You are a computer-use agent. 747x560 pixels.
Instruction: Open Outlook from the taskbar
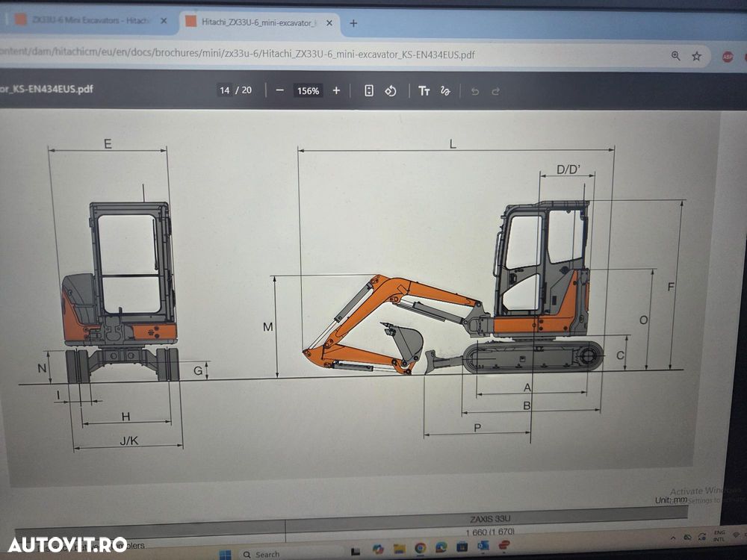click(483, 545)
